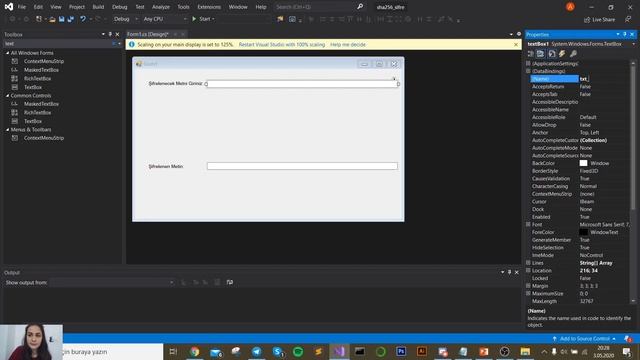This screenshot has height=360, width=640.
Task: Show Alphabetical view in Properties panel
Action: [540, 54]
